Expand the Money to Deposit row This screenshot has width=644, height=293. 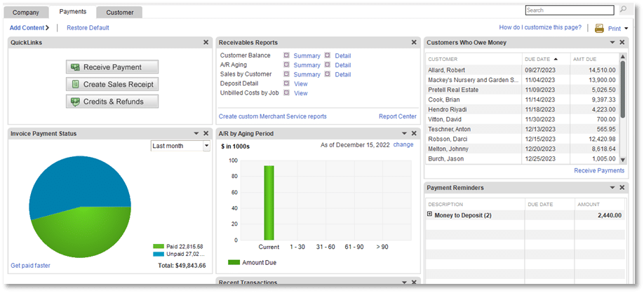tap(429, 214)
